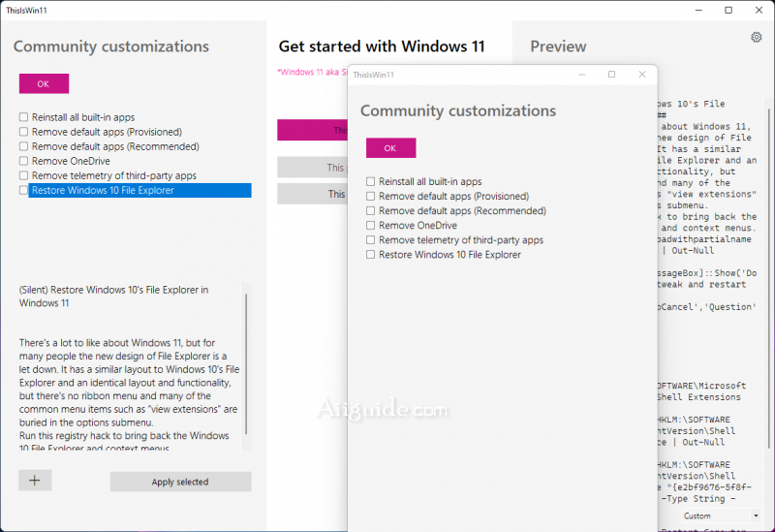Check Restore Windows 10 File Explorer in front dialog

(371, 255)
